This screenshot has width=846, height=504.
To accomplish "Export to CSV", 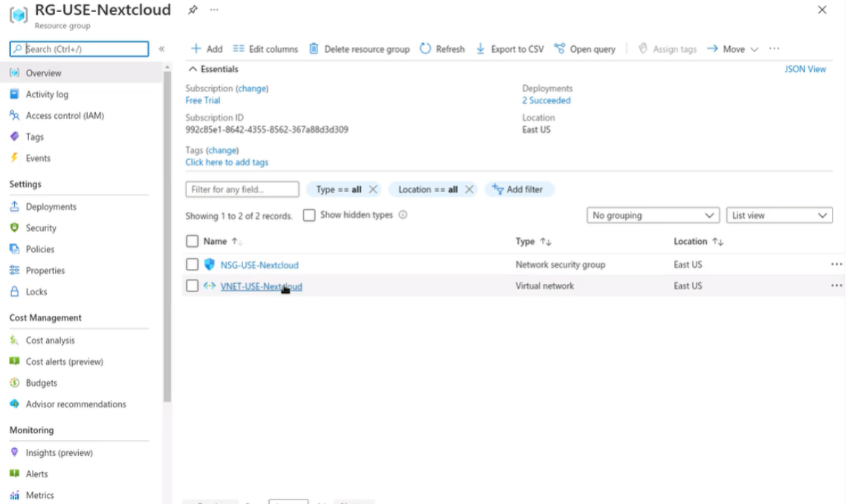I will (509, 49).
